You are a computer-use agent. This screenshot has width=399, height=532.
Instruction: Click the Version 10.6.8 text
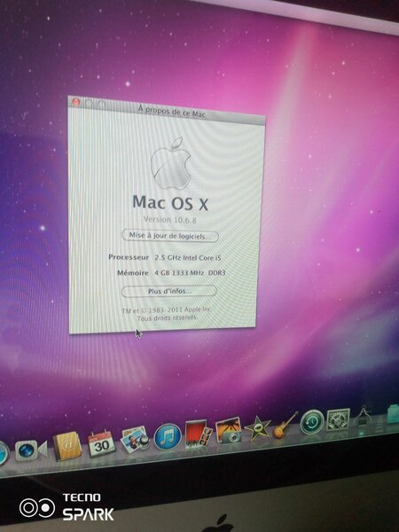pyautogui.click(x=169, y=220)
